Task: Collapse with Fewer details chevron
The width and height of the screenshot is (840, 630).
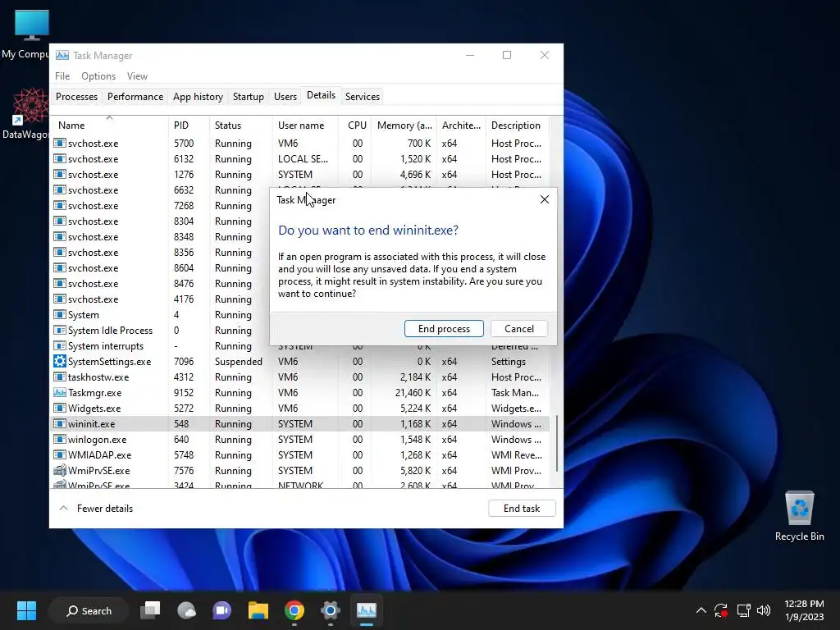Action: [63, 509]
